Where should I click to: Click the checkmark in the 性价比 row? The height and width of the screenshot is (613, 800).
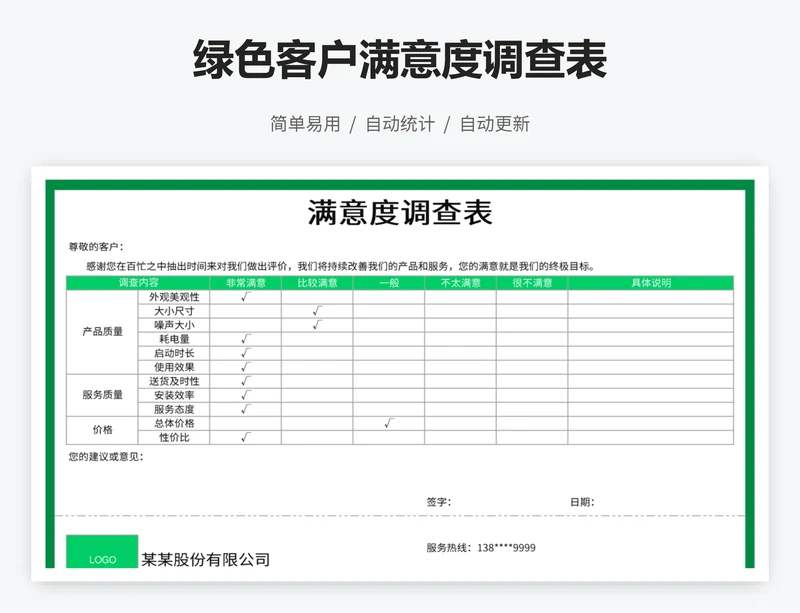pyautogui.click(x=245, y=437)
